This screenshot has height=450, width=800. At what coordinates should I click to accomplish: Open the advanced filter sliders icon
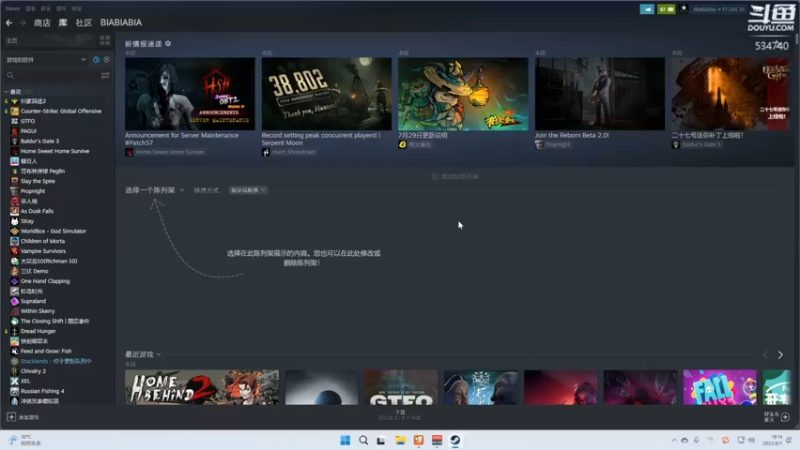coord(105,76)
